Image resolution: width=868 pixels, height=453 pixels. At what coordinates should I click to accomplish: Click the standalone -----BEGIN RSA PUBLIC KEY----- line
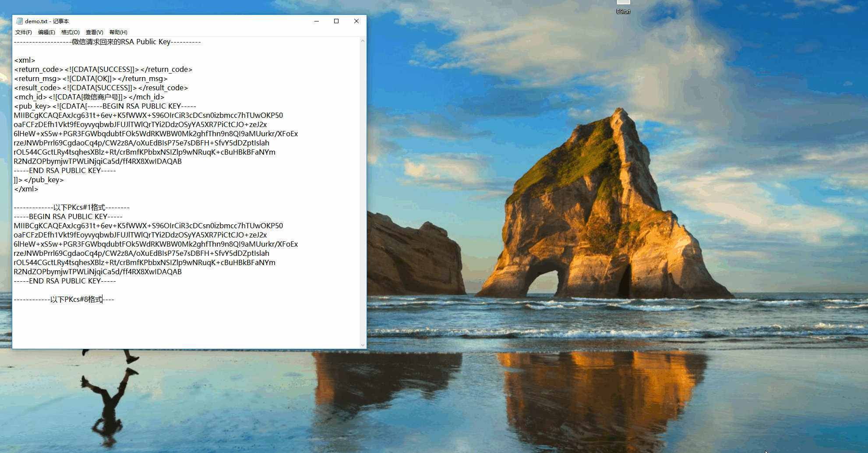[68, 217]
